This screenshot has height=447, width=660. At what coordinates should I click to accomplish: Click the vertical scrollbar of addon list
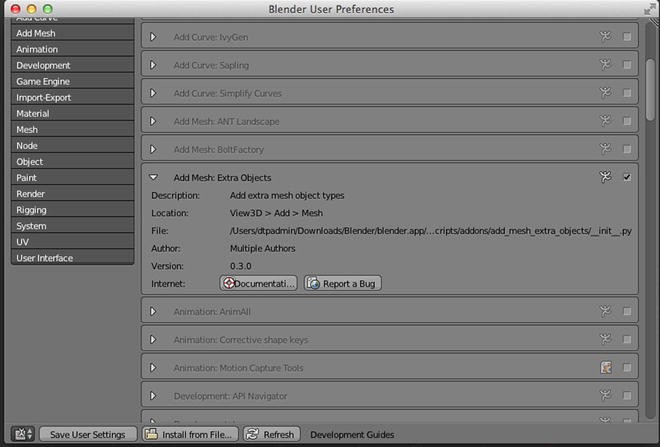click(650, 88)
